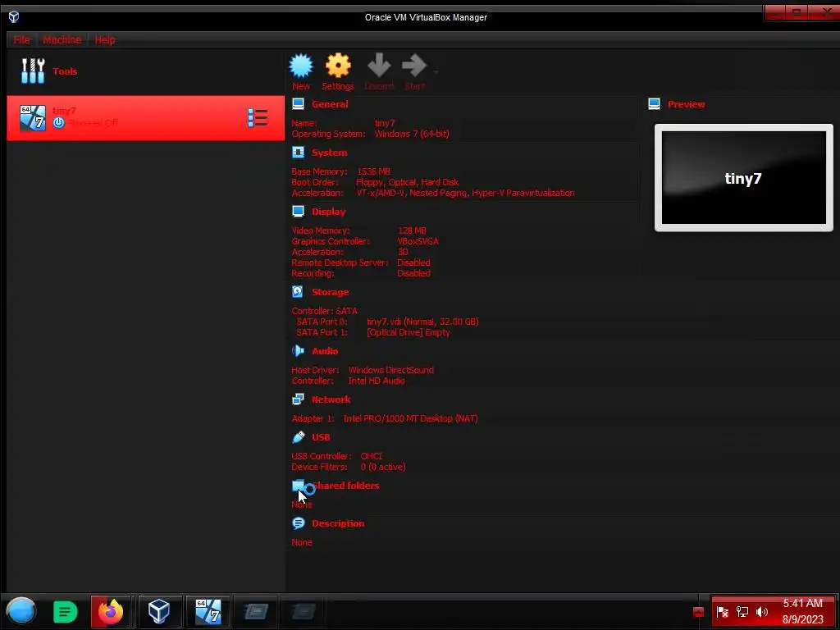Click the Audio section speaker icon
Viewport: 840px width, 630px height.
pyautogui.click(x=299, y=351)
